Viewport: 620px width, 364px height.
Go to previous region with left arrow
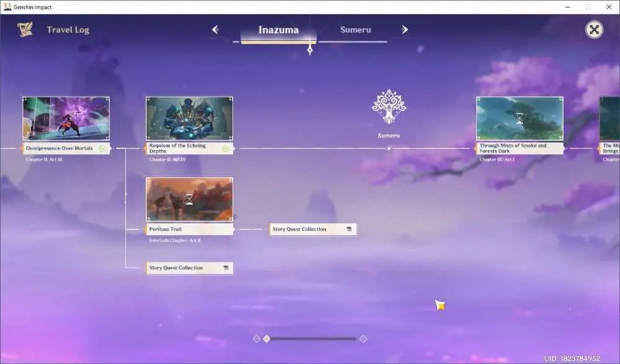[215, 30]
